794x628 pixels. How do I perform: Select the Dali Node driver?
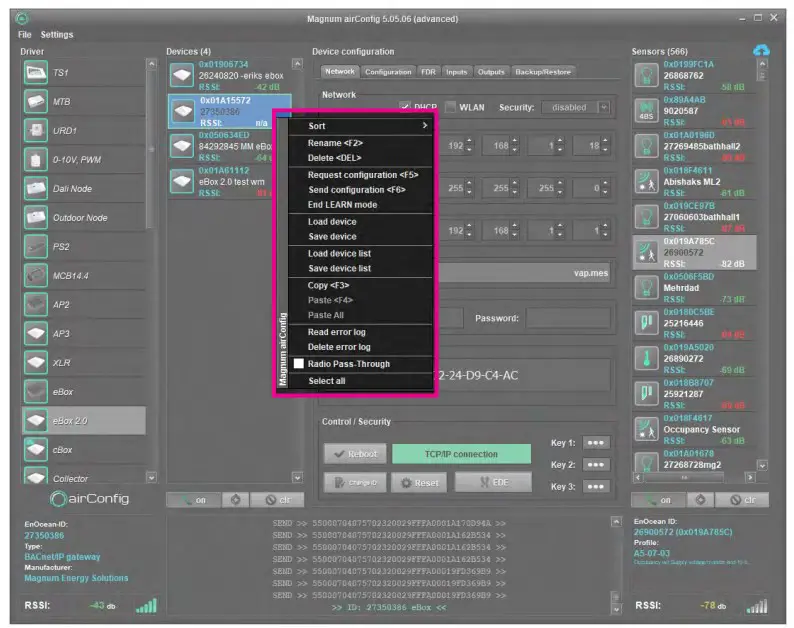(36, 188)
